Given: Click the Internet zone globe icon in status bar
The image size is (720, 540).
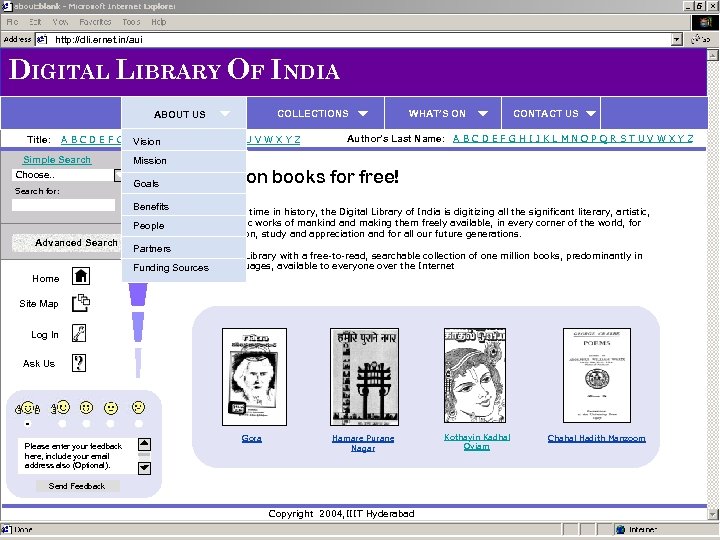Looking at the screenshot, I should pyautogui.click(x=621, y=529).
